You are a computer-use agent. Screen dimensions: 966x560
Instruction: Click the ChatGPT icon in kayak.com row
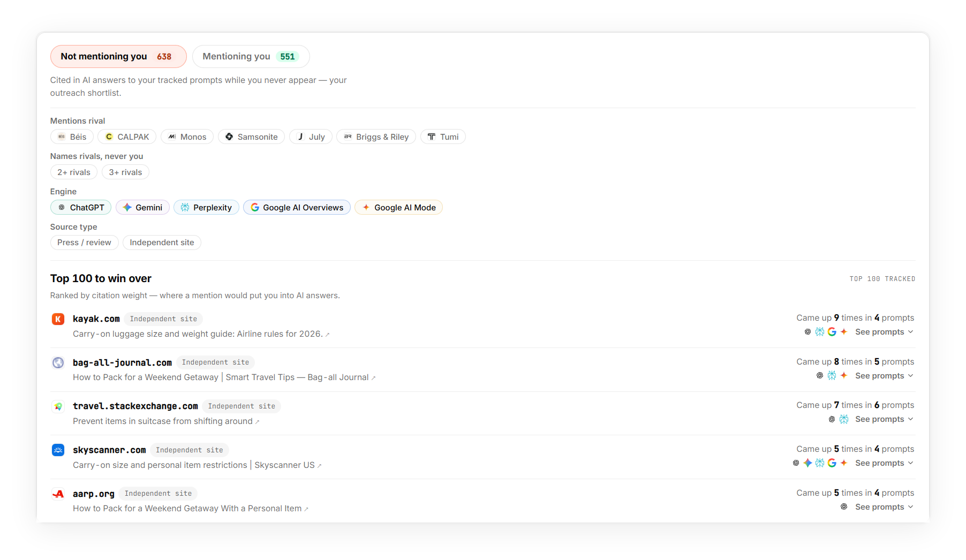click(807, 332)
